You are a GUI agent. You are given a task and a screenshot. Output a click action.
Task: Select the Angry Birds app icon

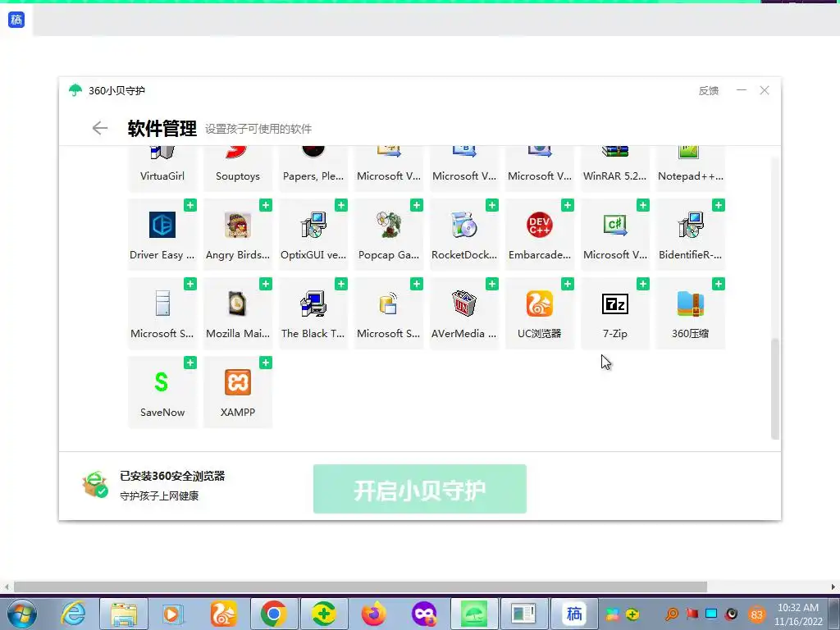click(x=238, y=225)
